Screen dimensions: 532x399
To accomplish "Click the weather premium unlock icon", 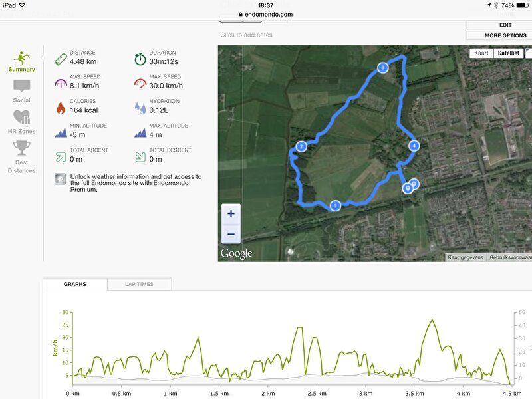I will [61, 179].
